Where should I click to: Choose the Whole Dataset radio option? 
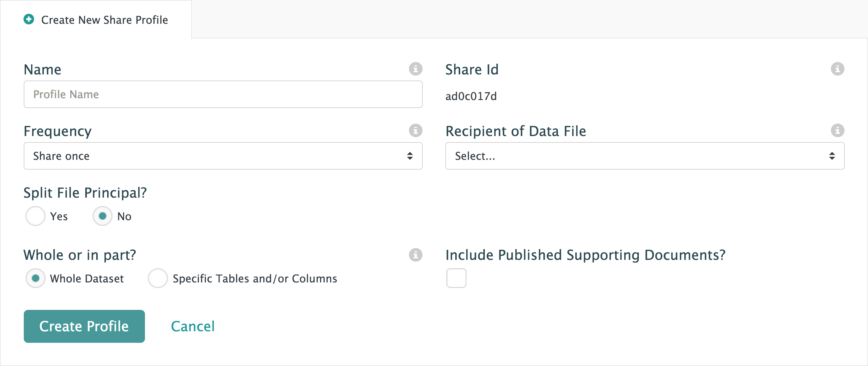(x=35, y=278)
